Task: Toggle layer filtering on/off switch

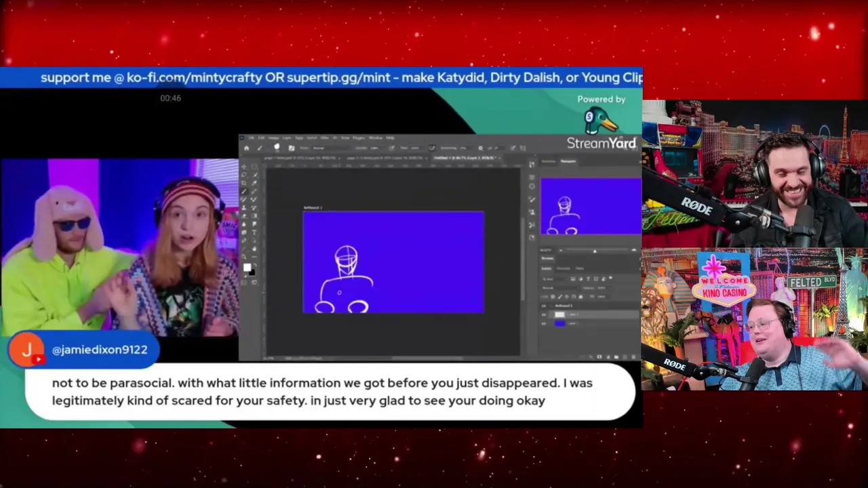Action: (x=610, y=278)
